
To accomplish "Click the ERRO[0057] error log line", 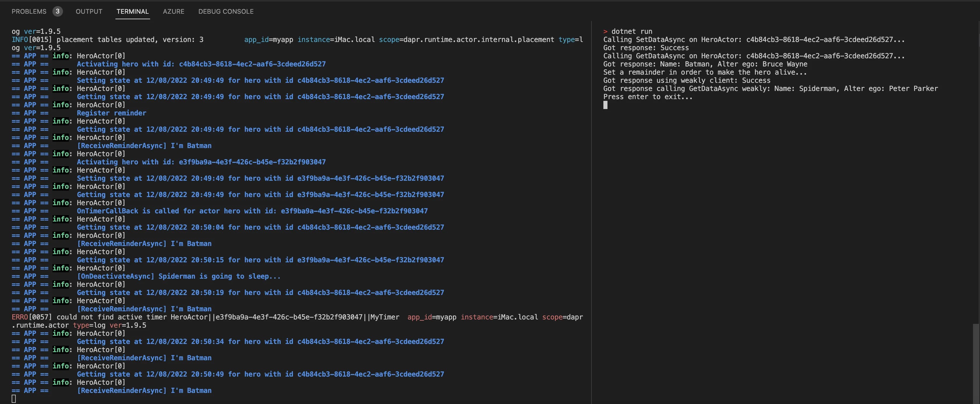I will coord(297,321).
